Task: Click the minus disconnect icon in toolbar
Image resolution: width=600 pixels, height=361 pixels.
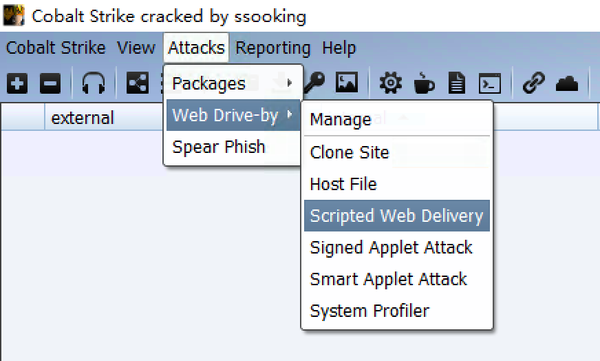Action: [50, 83]
